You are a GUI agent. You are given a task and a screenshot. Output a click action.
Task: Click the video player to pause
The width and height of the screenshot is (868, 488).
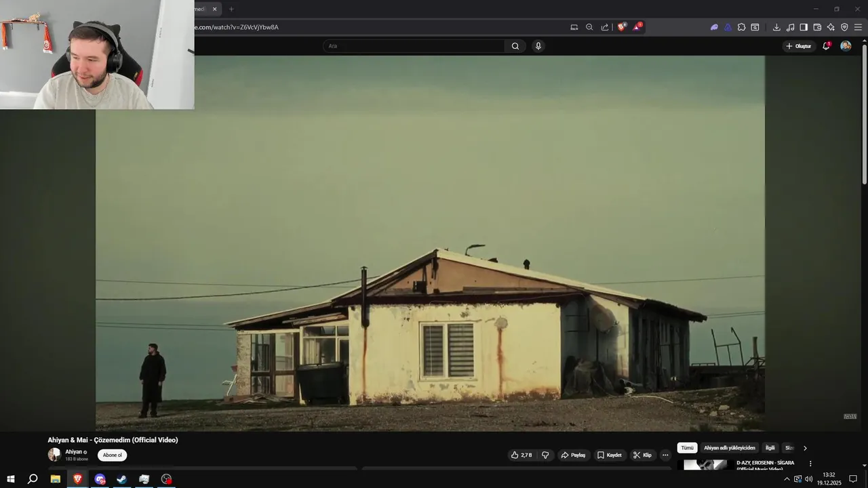pos(430,243)
